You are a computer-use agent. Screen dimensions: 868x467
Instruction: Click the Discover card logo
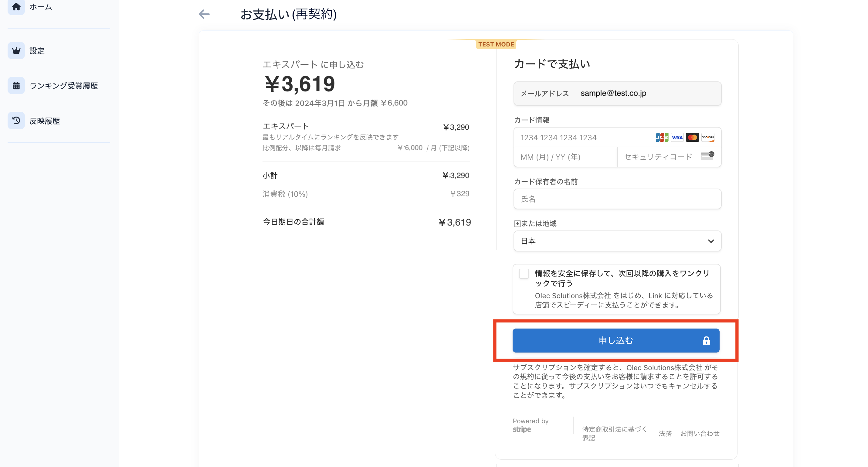(x=708, y=138)
